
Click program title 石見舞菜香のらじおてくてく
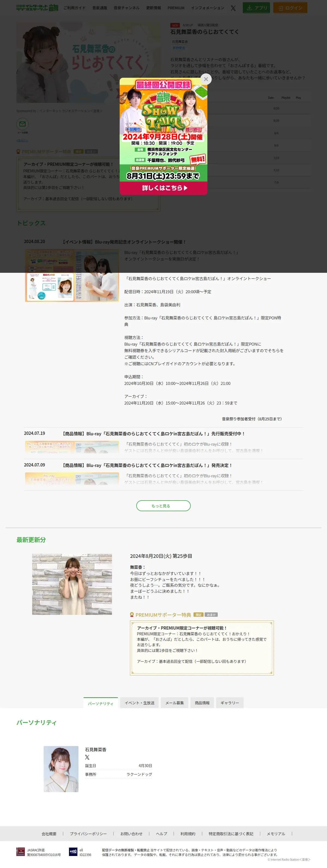click(x=204, y=32)
